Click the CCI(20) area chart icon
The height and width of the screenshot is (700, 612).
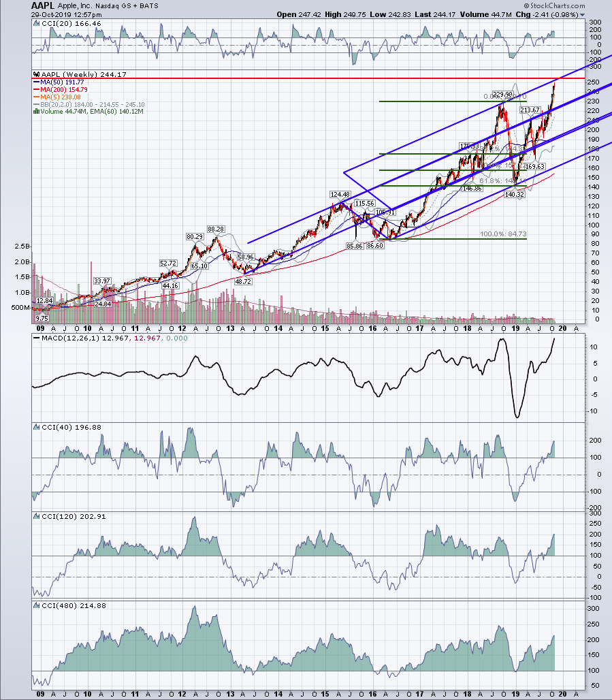[x=36, y=24]
